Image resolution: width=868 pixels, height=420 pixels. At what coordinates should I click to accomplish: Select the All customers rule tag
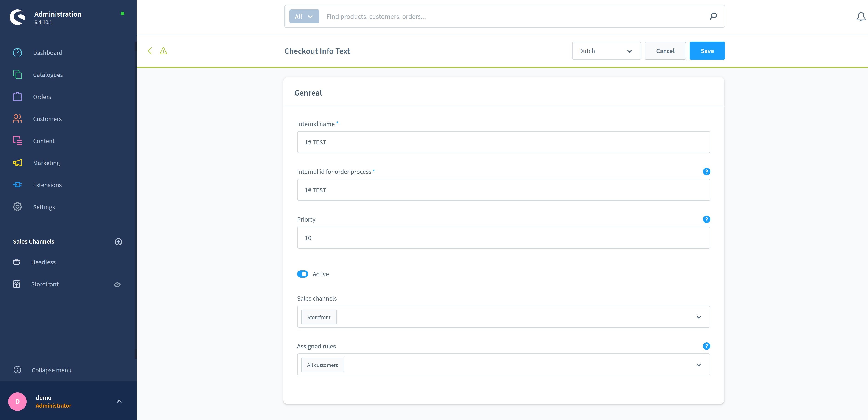pyautogui.click(x=322, y=365)
